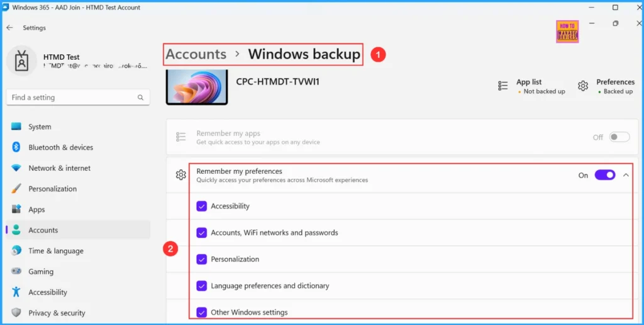Viewport: 644px width, 325px height.
Task: Uncheck Accounts, WiFi networks and passwords
Action: [x=202, y=233]
